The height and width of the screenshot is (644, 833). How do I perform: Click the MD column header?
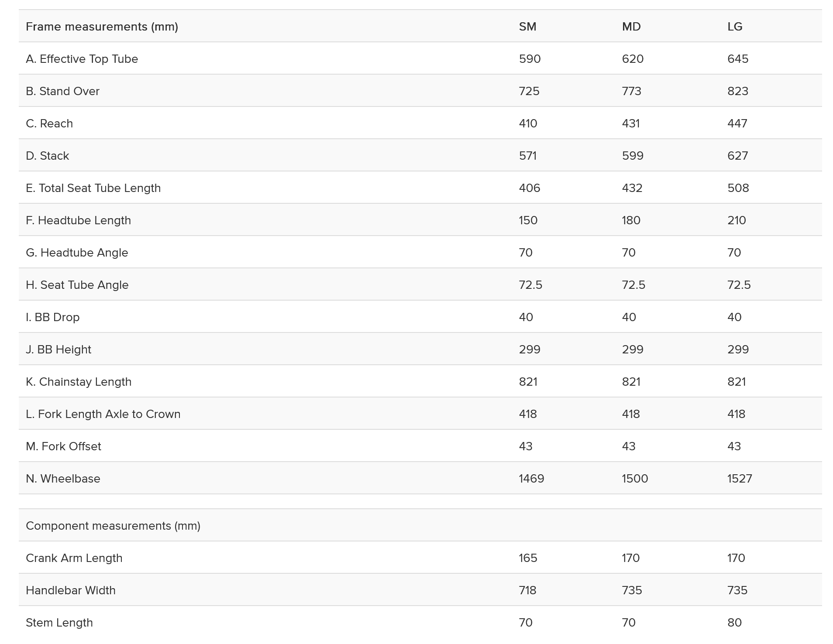(631, 27)
